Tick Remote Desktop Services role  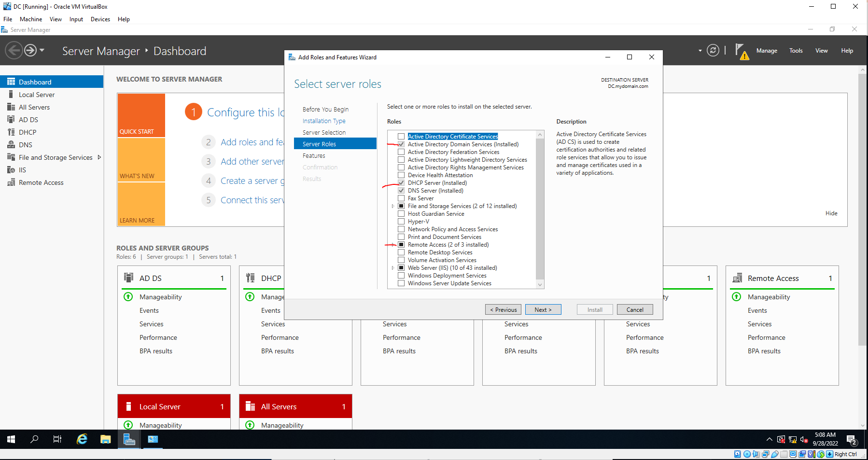401,252
